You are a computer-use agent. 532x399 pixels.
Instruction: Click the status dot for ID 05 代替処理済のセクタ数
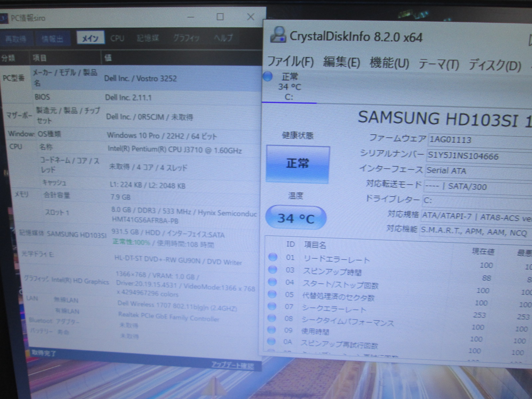click(272, 294)
